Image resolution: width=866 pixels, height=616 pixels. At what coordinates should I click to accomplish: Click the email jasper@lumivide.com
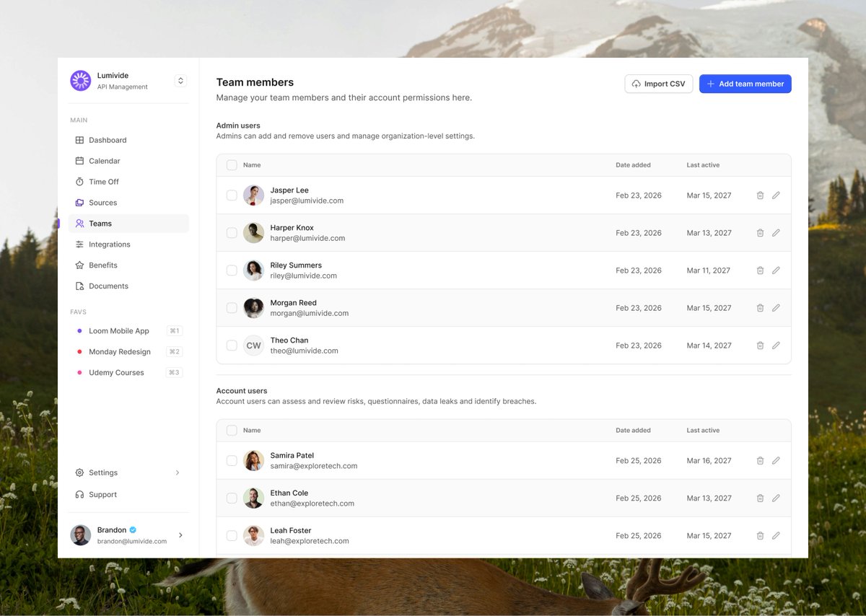pyautogui.click(x=307, y=201)
